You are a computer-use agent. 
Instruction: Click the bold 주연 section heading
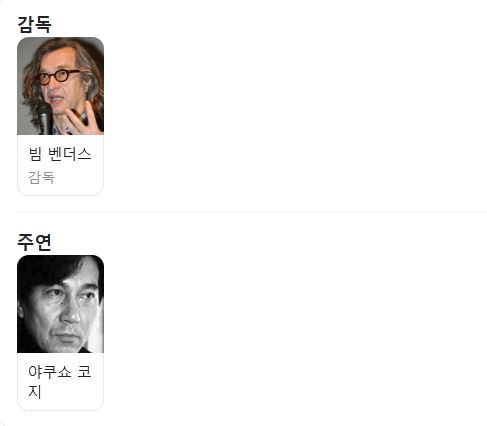[34, 242]
